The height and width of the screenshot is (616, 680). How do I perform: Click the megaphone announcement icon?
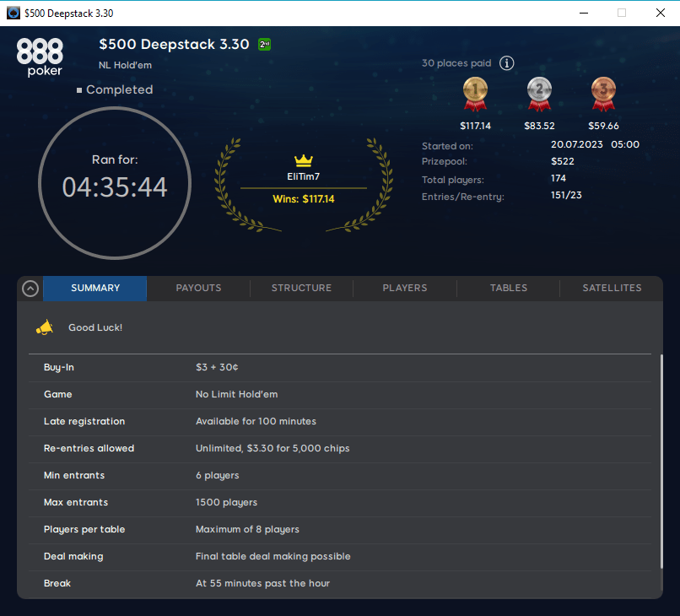tap(45, 327)
